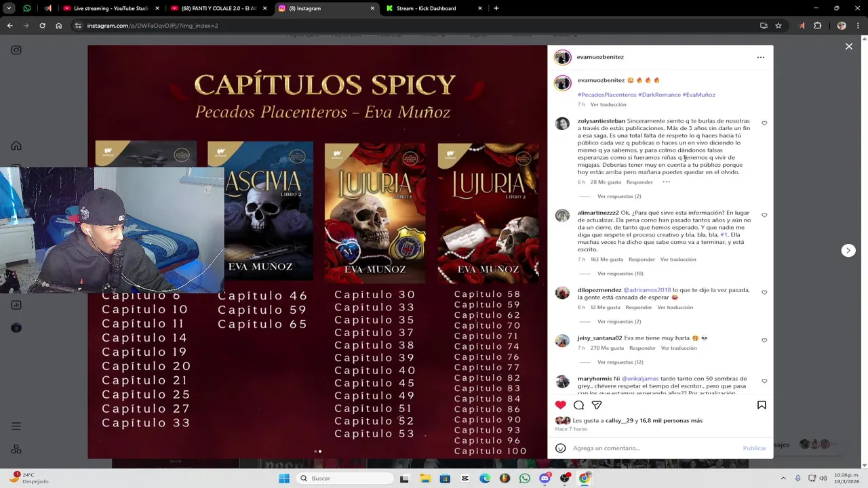Click Instagram logo in sidebar
The width and height of the screenshot is (868, 488).
pos(16,50)
